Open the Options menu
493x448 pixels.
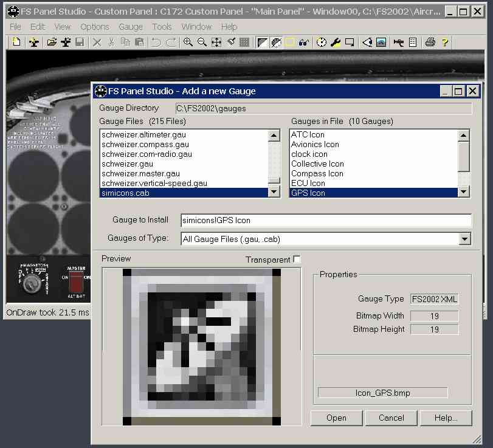(x=95, y=27)
